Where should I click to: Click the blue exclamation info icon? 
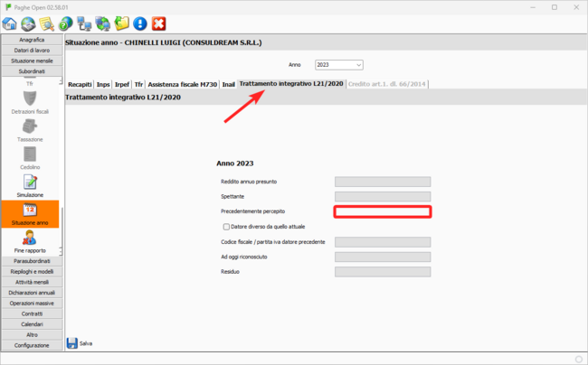(x=140, y=23)
